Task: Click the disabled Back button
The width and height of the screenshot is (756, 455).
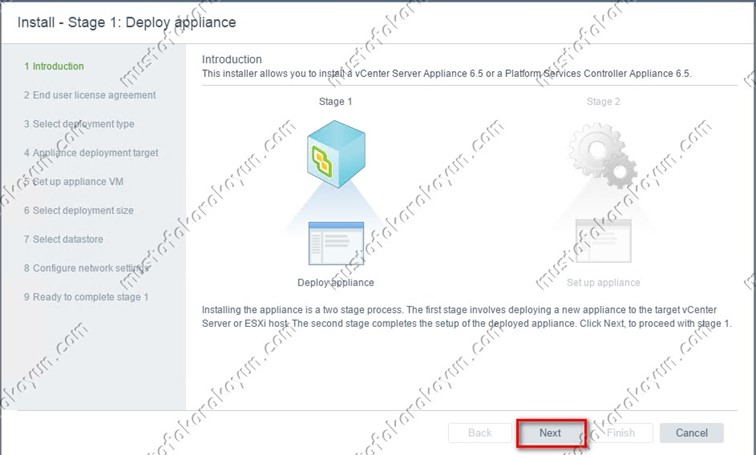Action: tap(480, 433)
